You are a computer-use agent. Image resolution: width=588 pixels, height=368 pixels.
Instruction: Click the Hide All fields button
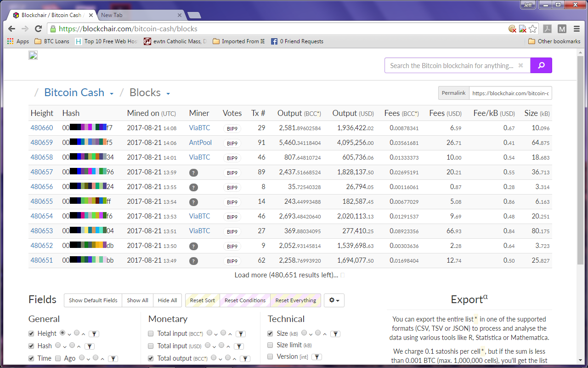(168, 300)
